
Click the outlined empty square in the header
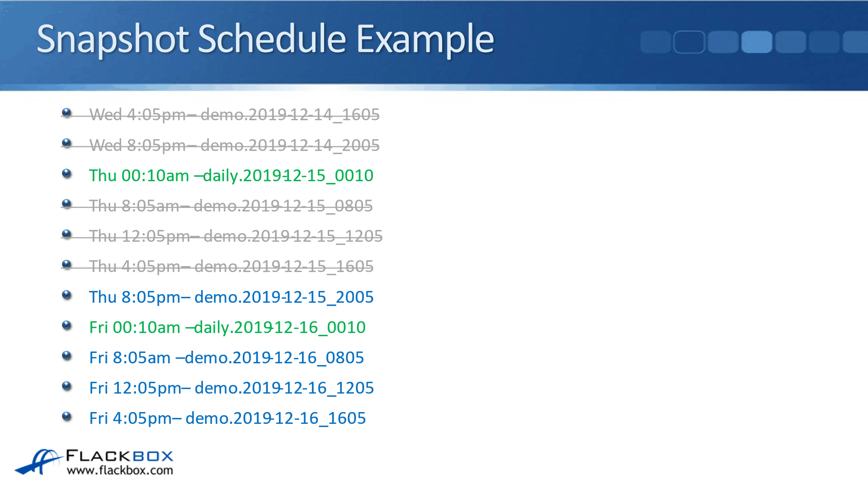pos(689,42)
